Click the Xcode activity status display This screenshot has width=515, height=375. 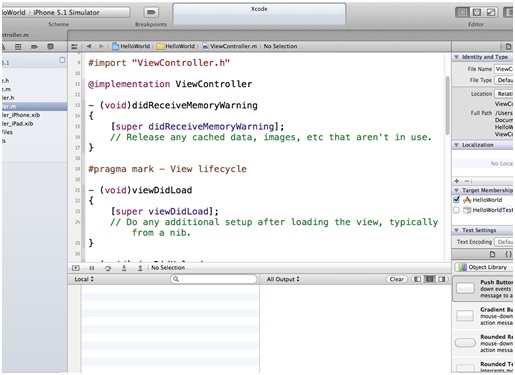click(x=259, y=14)
